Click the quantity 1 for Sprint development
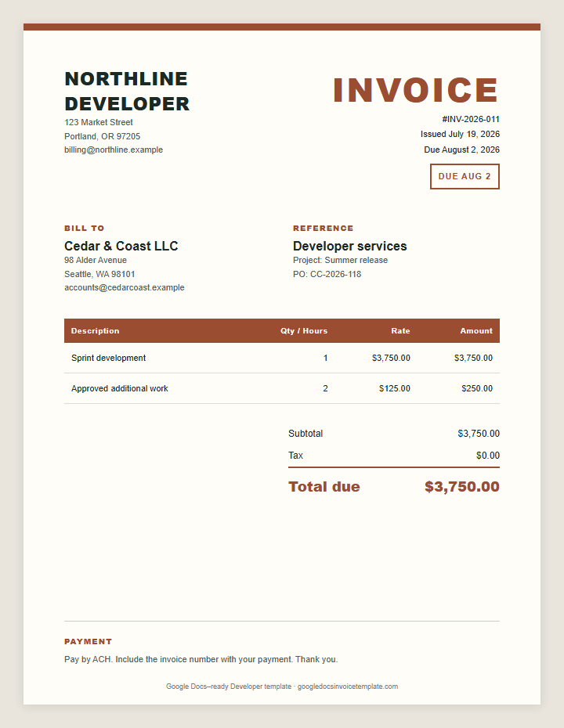This screenshot has width=564, height=728. (x=325, y=358)
